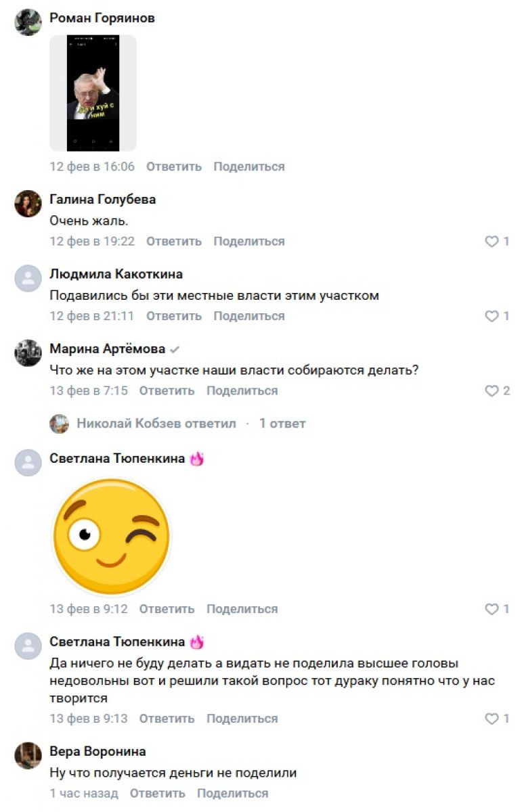Click the 12 фев в 16:06 timestamp

tap(92, 166)
